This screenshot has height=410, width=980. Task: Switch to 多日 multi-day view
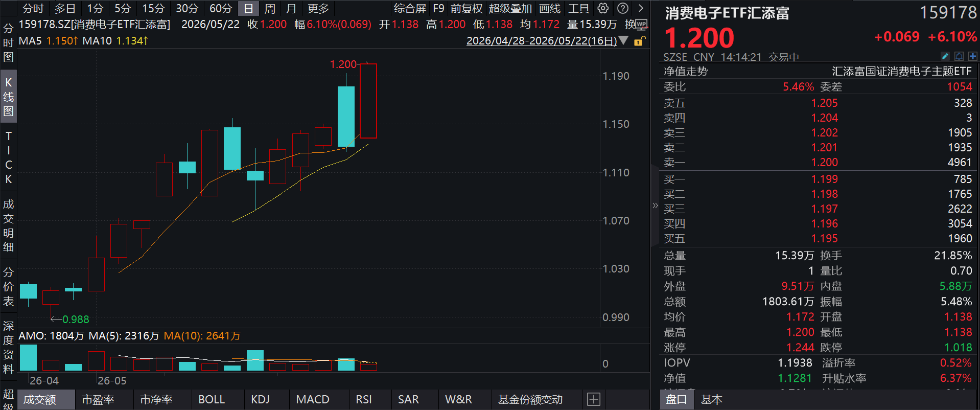click(x=65, y=8)
